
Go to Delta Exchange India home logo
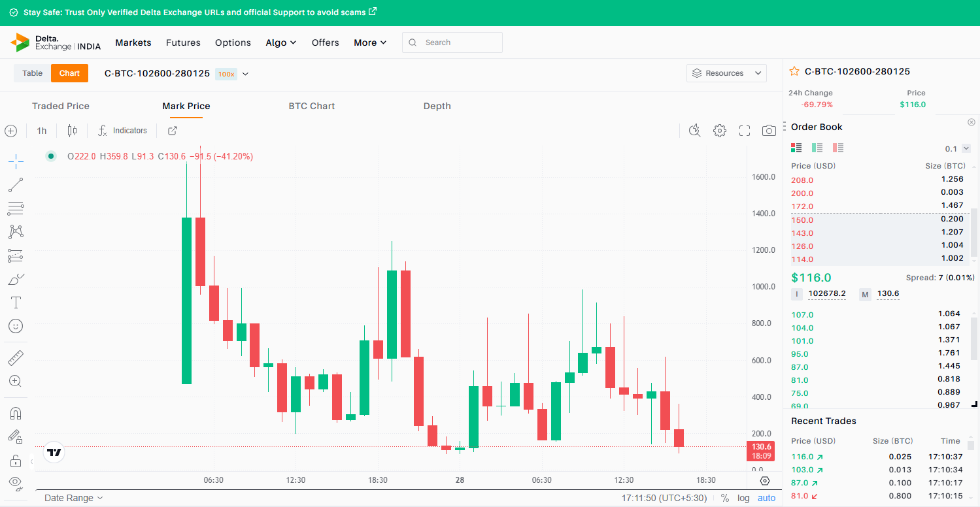56,42
